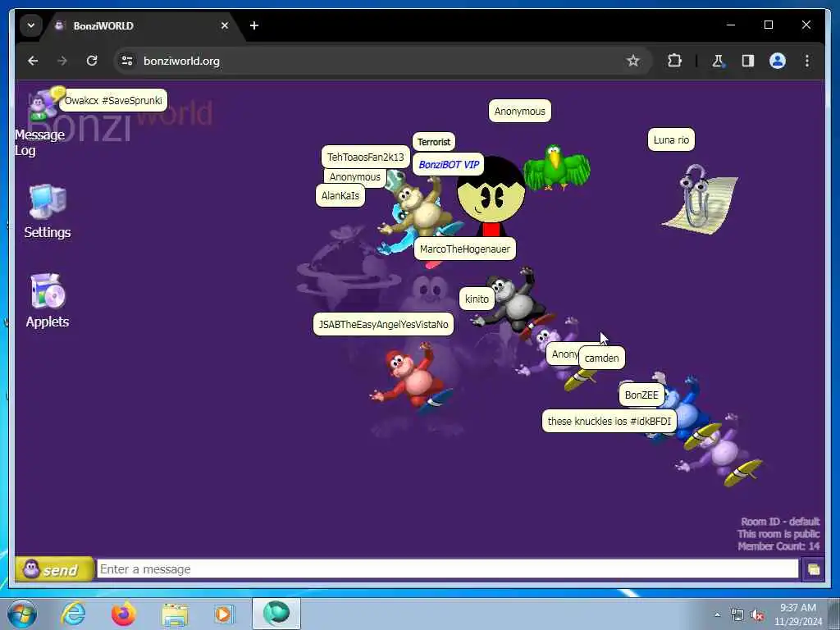Viewport: 840px width, 630px height.
Task: Click the Luna rio name tag
Action: 671,139
